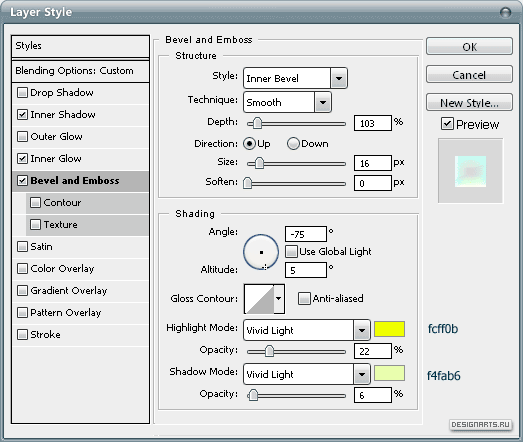Screen dimensions: 523x442
Task: Click the Altitude field showing 5
Action: 306,270
